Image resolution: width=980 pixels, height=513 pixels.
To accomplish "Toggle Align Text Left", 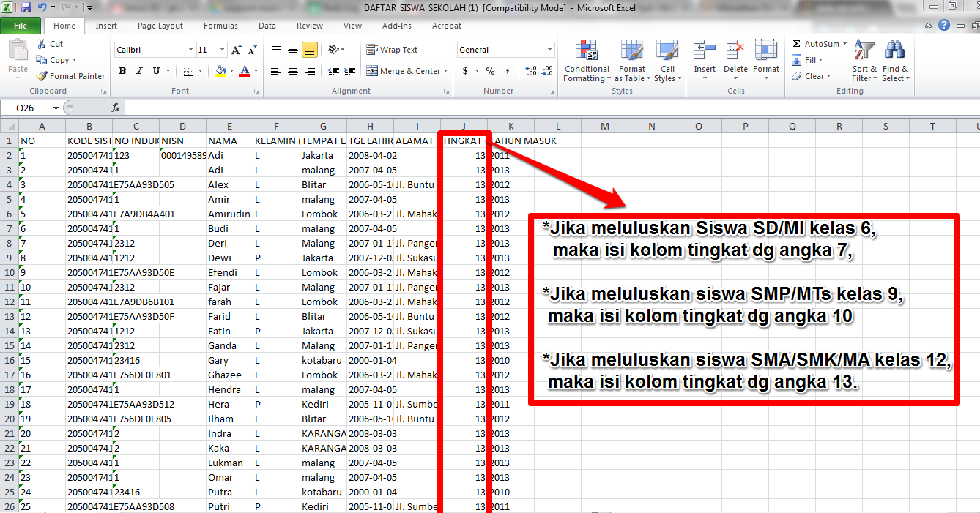I will pyautogui.click(x=276, y=71).
